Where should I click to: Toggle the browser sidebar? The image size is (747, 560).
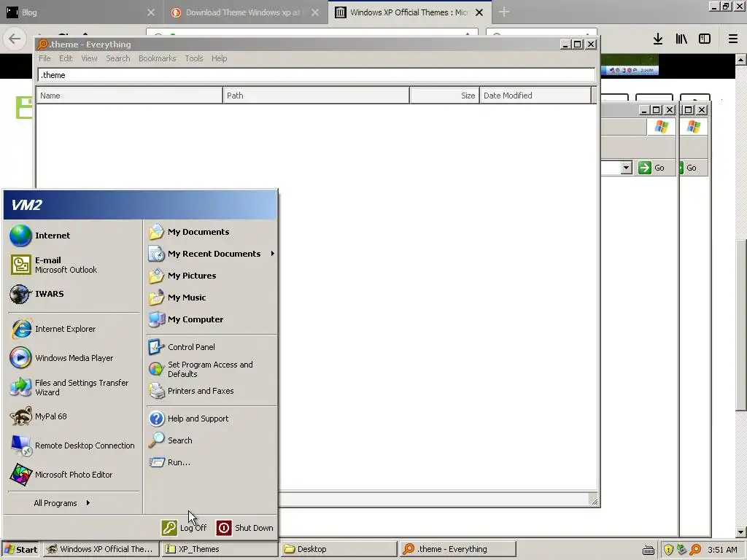tap(705, 39)
